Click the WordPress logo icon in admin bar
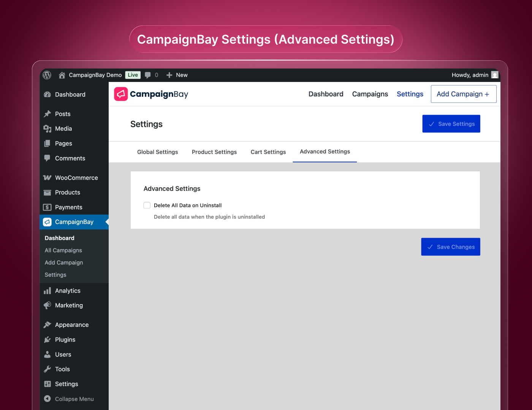532x410 pixels. [47, 75]
